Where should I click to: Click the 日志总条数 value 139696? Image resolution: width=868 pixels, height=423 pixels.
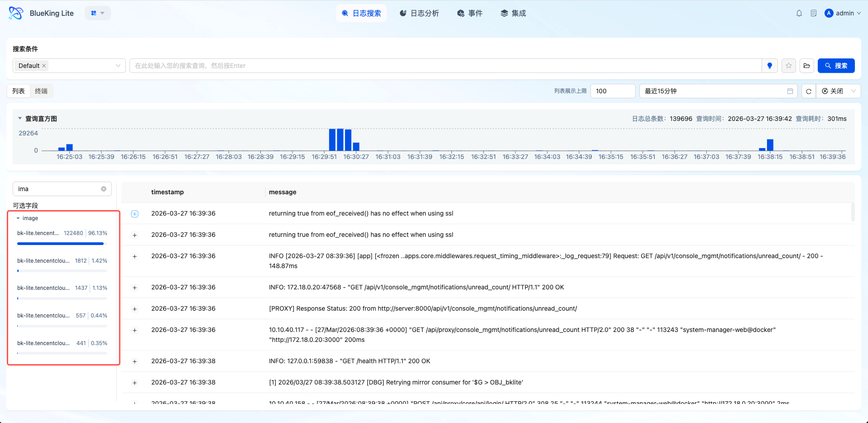pos(681,119)
